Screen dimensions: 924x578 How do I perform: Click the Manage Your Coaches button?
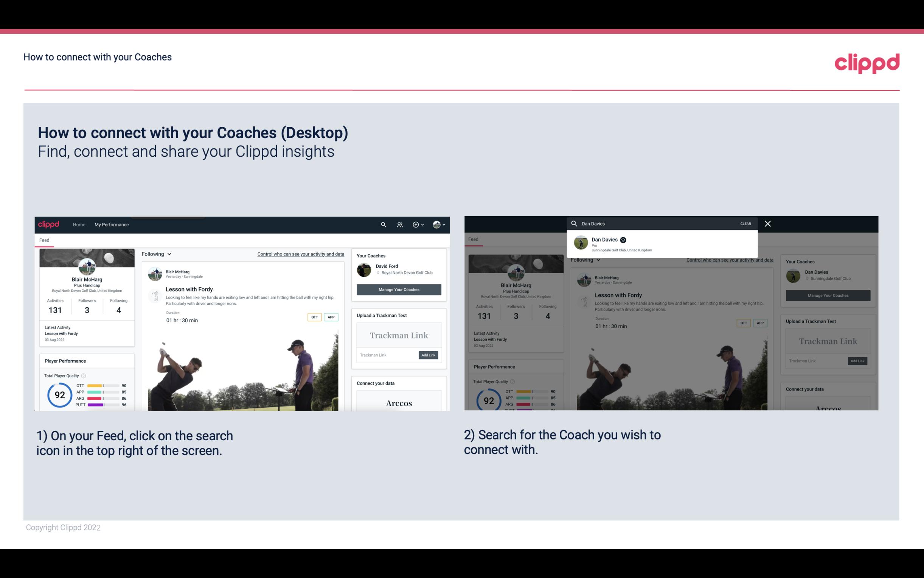(x=398, y=289)
